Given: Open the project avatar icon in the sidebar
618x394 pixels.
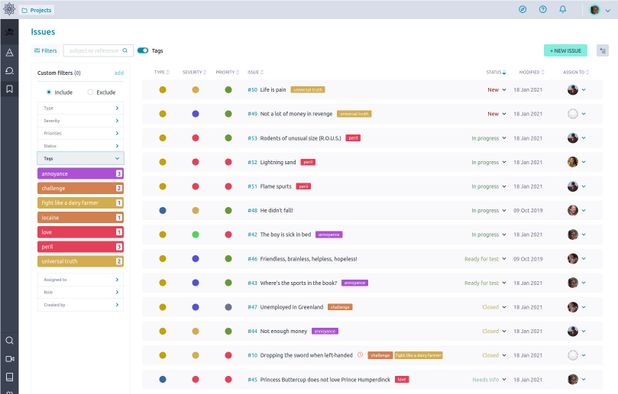Looking at the screenshot, I should tap(9, 32).
